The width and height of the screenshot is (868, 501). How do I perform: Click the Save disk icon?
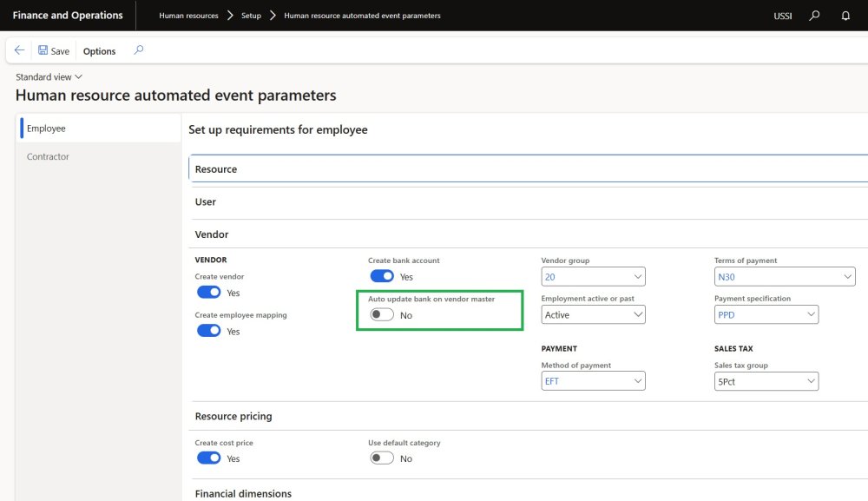coord(43,51)
